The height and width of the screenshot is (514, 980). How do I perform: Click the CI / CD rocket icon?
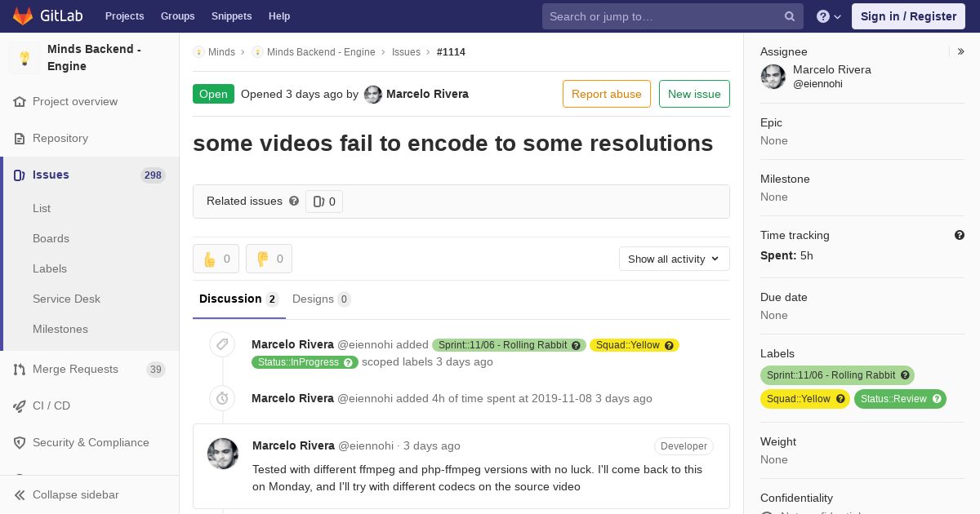pos(20,406)
